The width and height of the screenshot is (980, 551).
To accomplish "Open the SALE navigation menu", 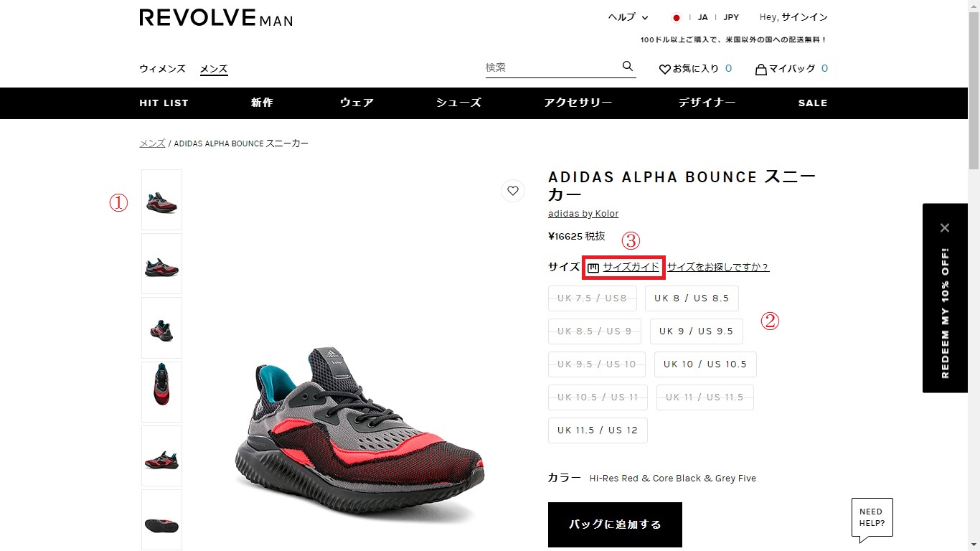I will point(813,103).
